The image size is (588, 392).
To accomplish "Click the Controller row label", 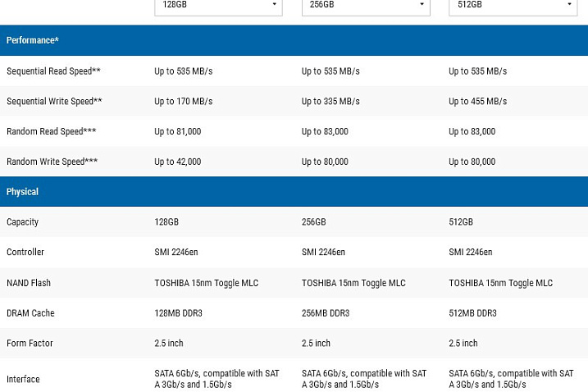I will tap(25, 252).
